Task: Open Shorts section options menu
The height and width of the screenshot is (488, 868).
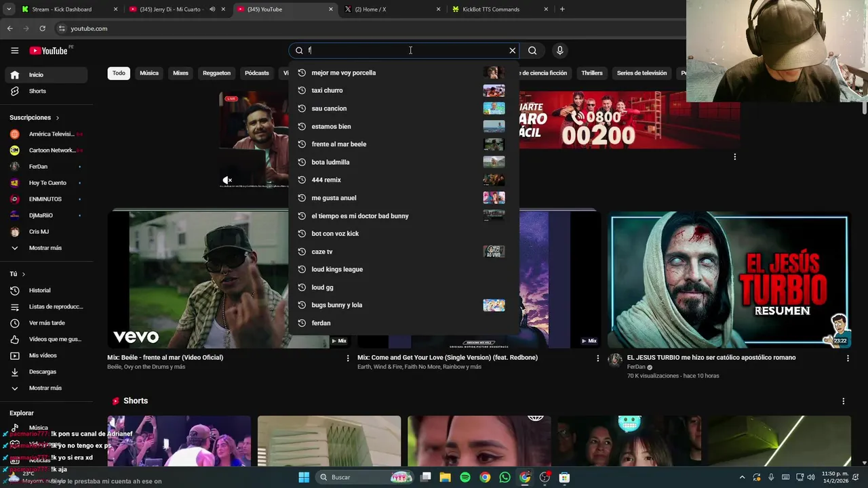Action: (x=844, y=401)
